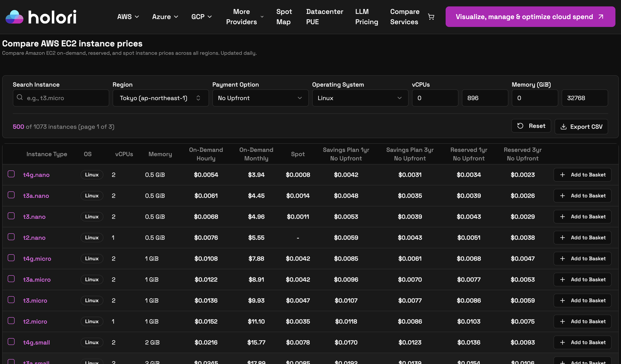Open the t4g.nano instance link

tap(36, 175)
